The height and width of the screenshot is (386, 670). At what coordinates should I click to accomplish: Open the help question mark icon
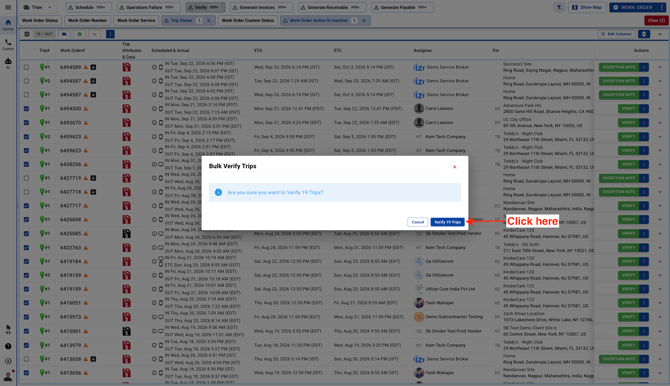pyautogui.click(x=8, y=346)
